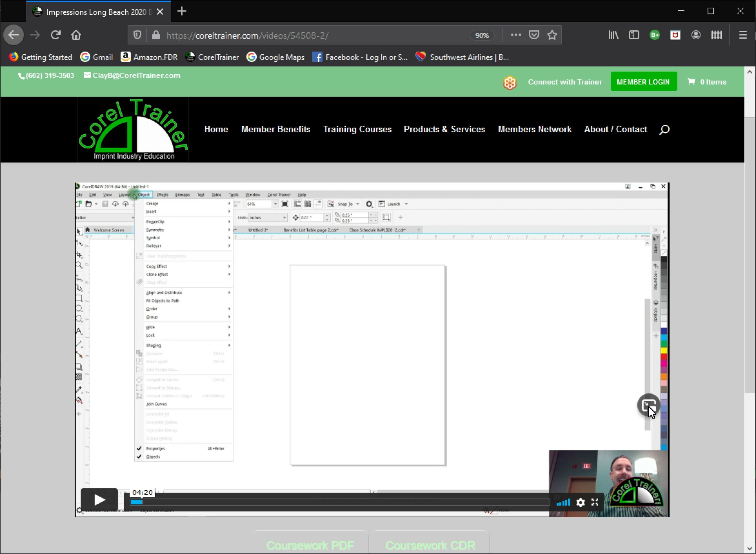The width and height of the screenshot is (756, 554).
Task: Click page vertical scrollbar thumb
Action: [x=750, y=255]
